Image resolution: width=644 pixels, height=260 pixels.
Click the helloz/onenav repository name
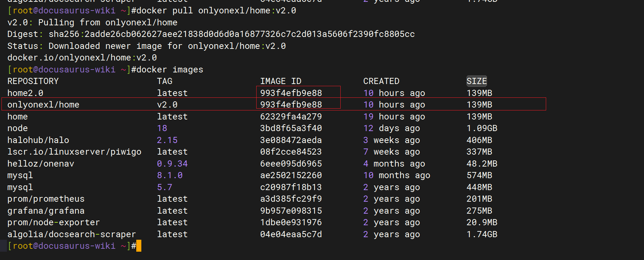pos(41,164)
